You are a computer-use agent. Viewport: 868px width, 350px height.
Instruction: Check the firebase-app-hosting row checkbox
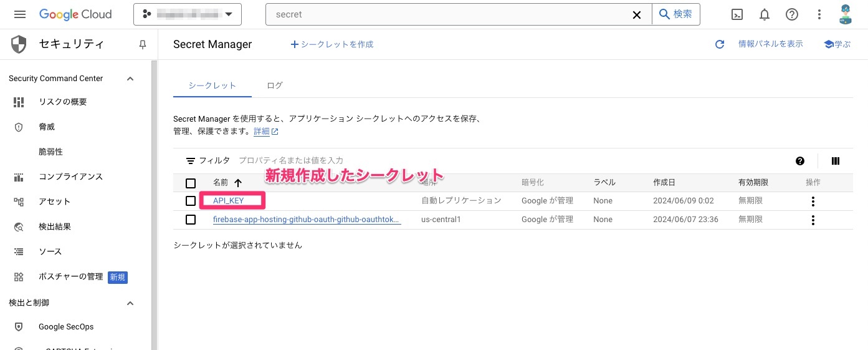tap(191, 220)
